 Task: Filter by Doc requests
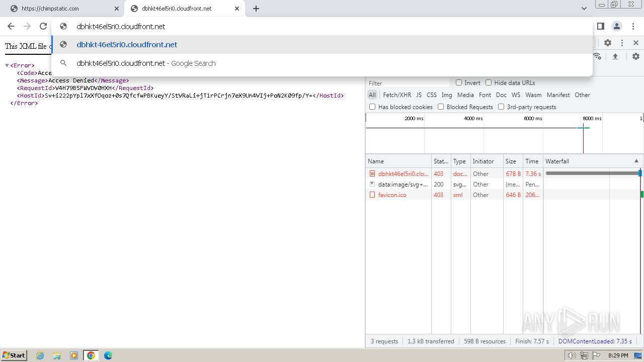tap(501, 95)
